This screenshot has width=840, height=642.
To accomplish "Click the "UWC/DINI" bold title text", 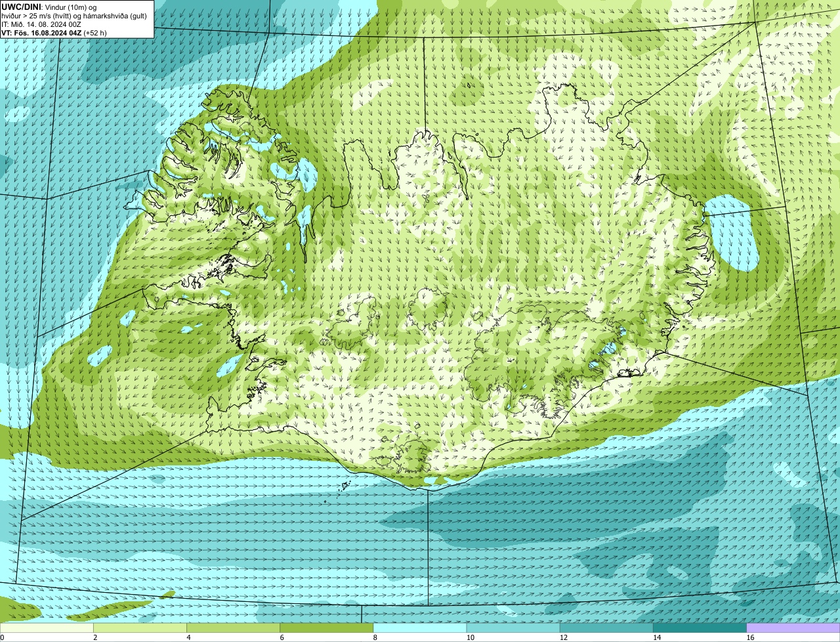I will click(21, 7).
